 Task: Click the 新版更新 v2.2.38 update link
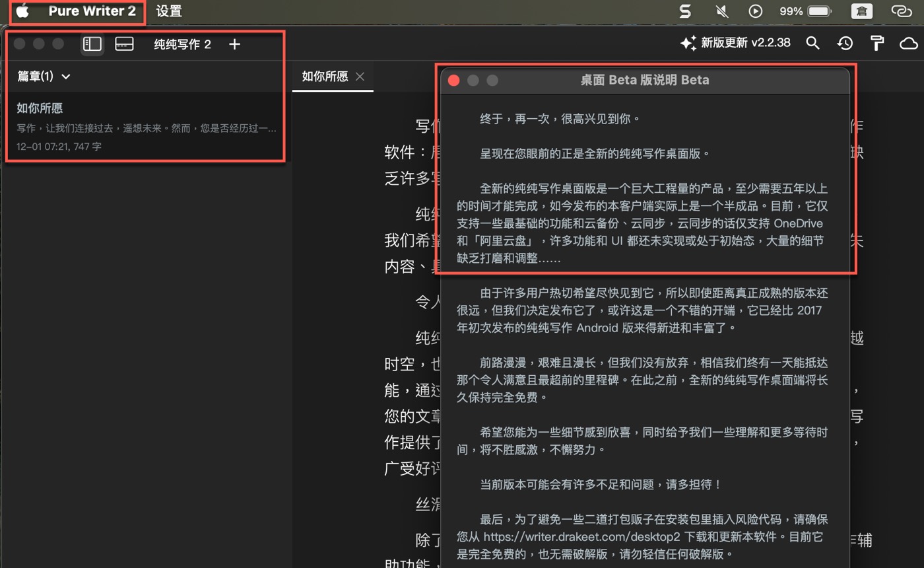tap(744, 42)
